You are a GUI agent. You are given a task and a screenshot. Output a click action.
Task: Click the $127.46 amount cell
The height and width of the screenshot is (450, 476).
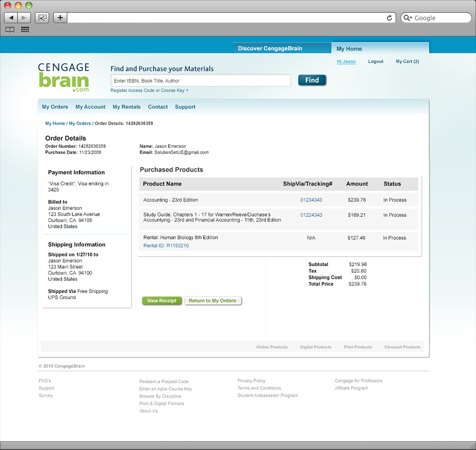click(x=356, y=237)
